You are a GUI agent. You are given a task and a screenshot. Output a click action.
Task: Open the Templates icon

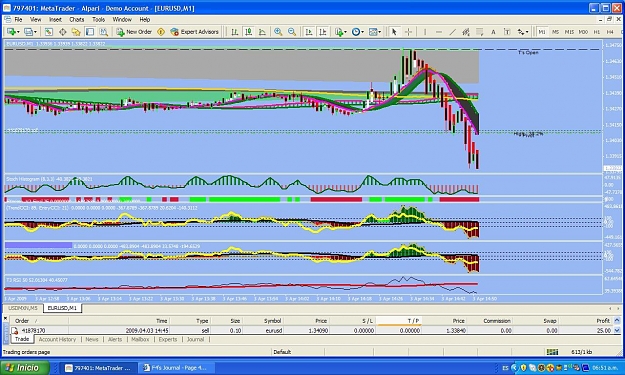(373, 32)
